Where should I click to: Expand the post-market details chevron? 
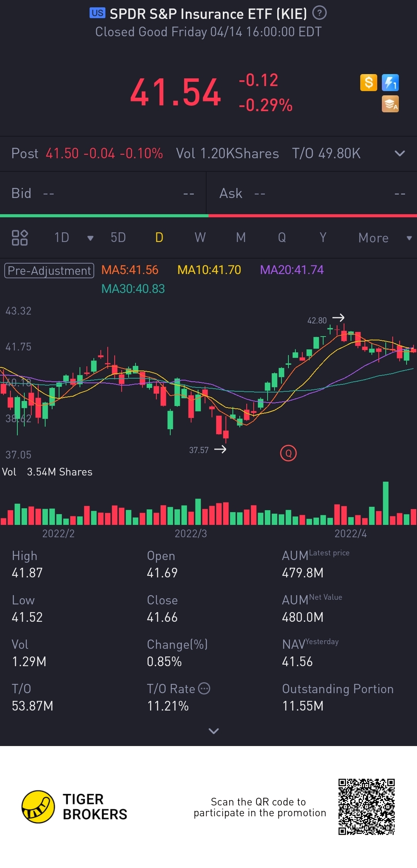[x=400, y=154]
